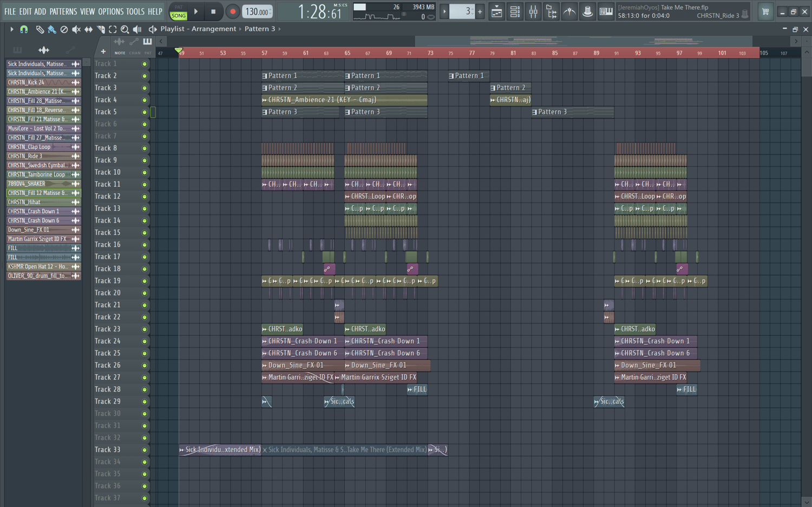
Task: Open the ADD menu
Action: point(40,11)
